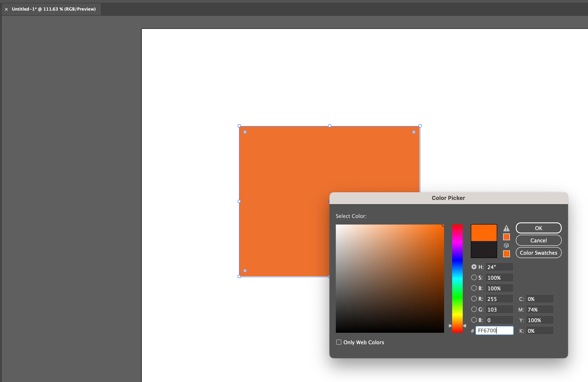Screen dimensions: 588x382
Task: Click the web-safe color swatch below the cube
Action: coord(506,254)
